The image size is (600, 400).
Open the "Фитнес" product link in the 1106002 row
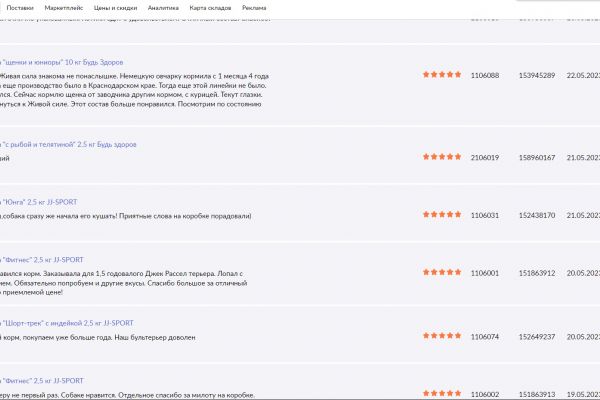[x=42, y=380]
